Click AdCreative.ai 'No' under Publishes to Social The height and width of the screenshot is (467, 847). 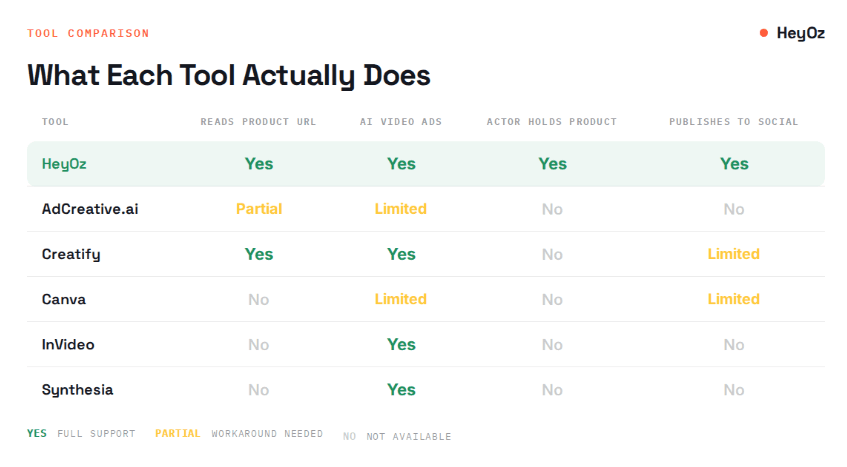tap(734, 209)
